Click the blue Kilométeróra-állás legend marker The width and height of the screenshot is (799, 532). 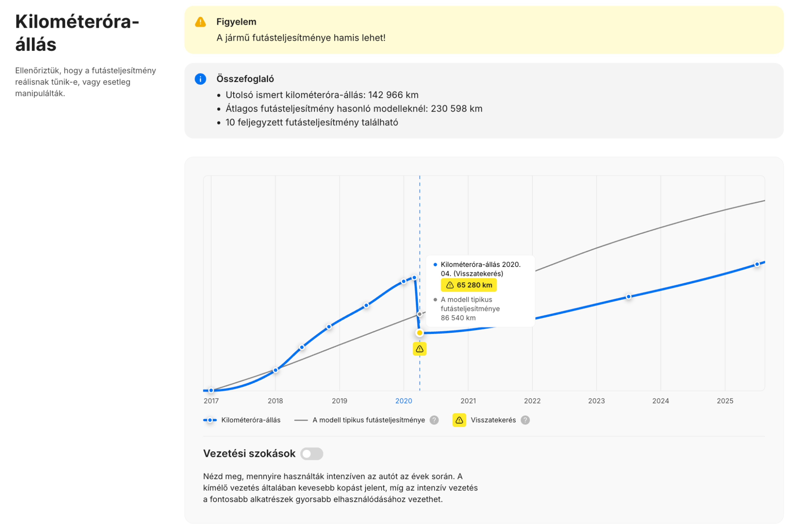click(x=210, y=420)
